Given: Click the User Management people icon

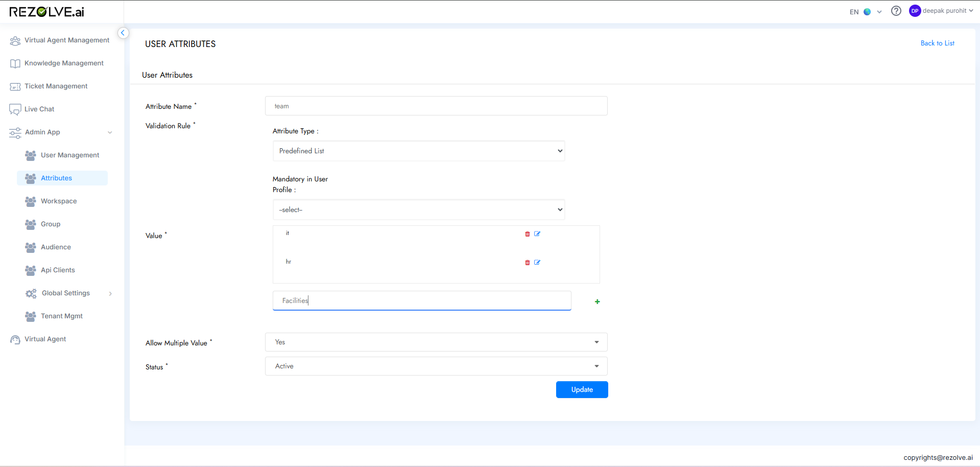Looking at the screenshot, I should 31,155.
